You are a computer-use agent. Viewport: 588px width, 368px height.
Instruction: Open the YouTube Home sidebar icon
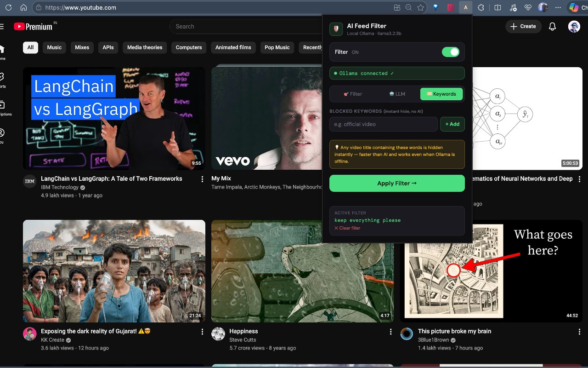click(x=2, y=49)
